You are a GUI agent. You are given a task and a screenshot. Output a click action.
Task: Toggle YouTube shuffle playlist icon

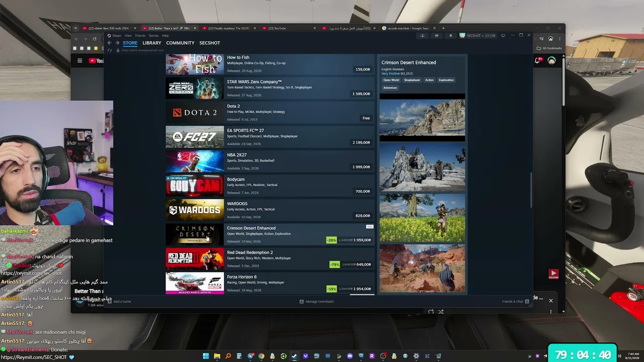(441, 312)
